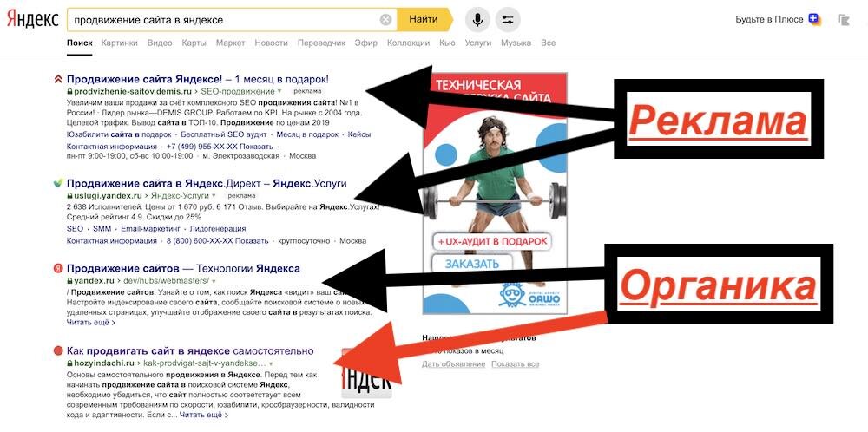Click 'Дать объявление' link
The height and width of the screenshot is (432, 868).
click(x=453, y=364)
